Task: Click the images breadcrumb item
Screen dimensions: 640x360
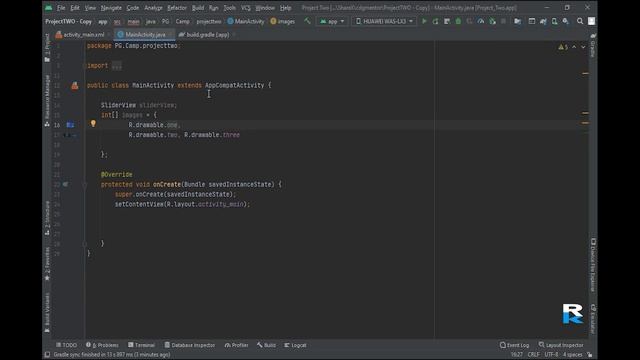Action: coord(282,21)
